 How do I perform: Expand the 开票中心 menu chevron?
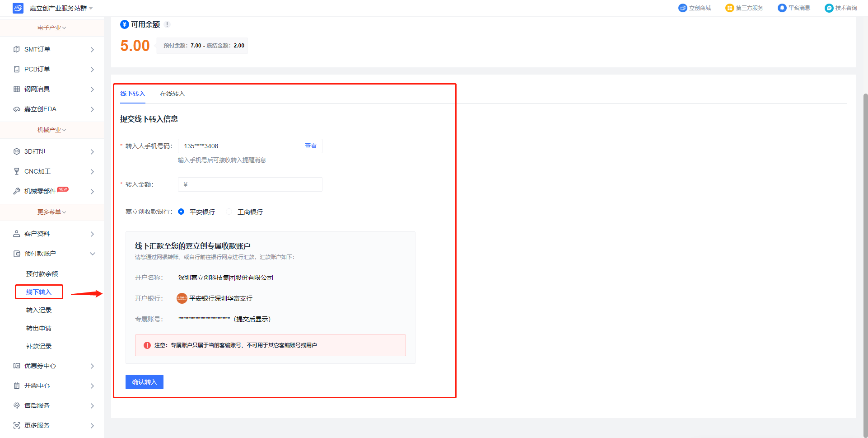92,386
